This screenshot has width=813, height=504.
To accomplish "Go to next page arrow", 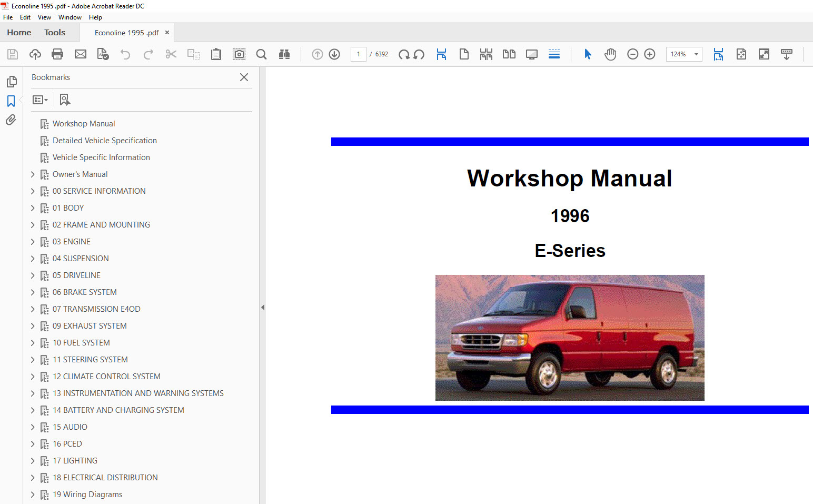I will 334,54.
